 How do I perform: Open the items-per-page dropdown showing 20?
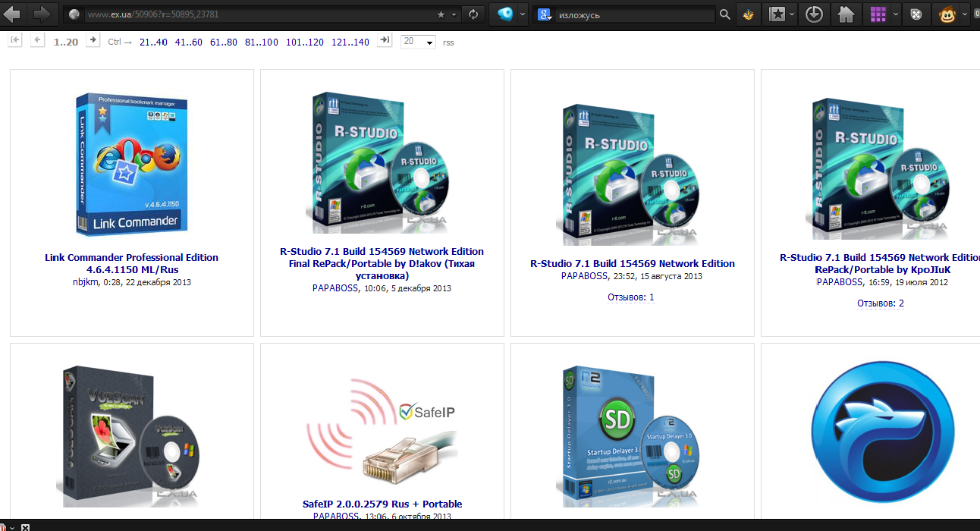(418, 42)
